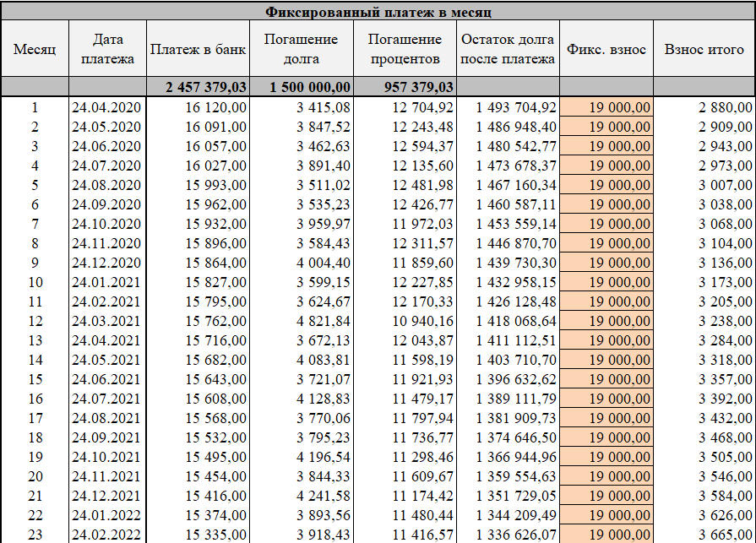Click the 'Месяц' column header

point(35,49)
